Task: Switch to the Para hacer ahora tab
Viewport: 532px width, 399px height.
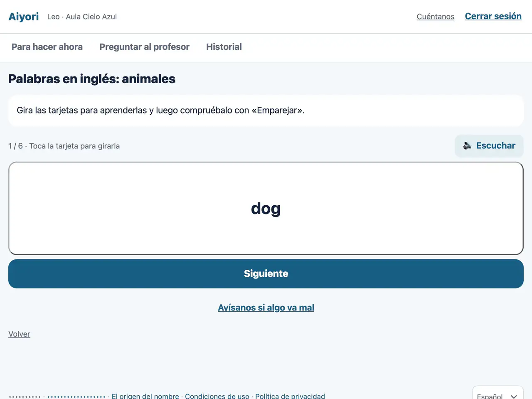Action: pos(47,47)
